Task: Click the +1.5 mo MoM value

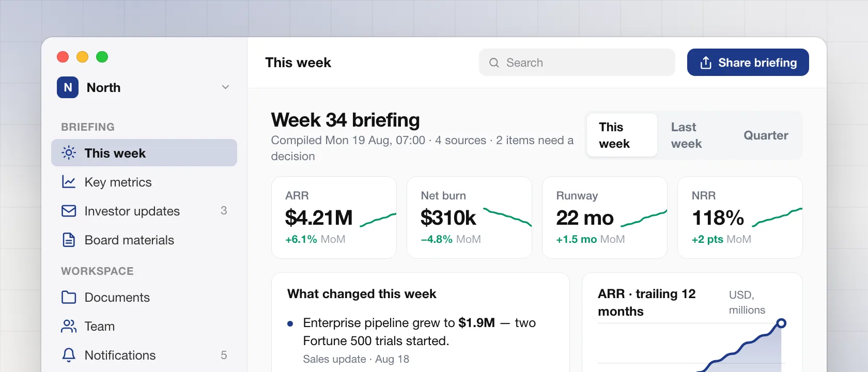Action: tap(591, 239)
